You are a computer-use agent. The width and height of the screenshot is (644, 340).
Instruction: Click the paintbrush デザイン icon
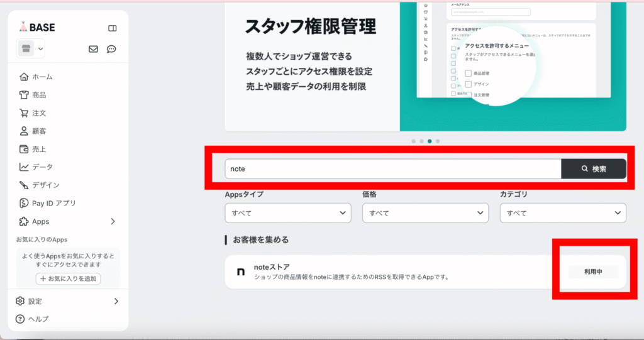[x=24, y=185]
